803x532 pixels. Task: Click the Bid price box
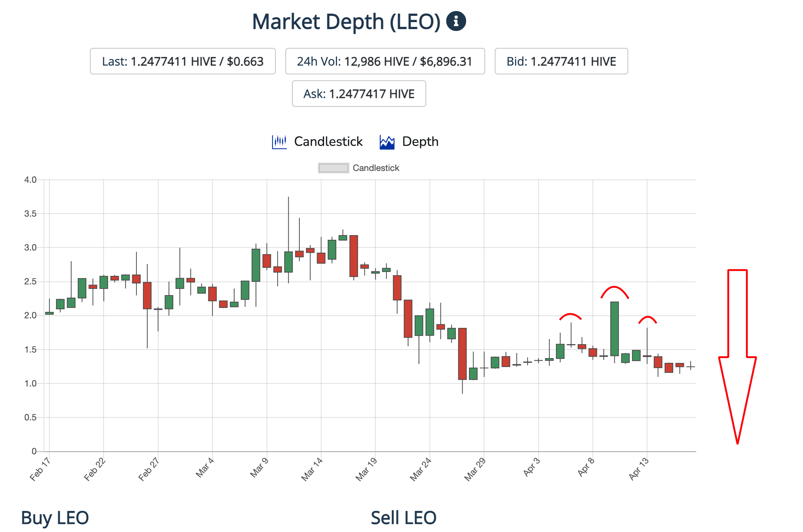click(x=561, y=61)
